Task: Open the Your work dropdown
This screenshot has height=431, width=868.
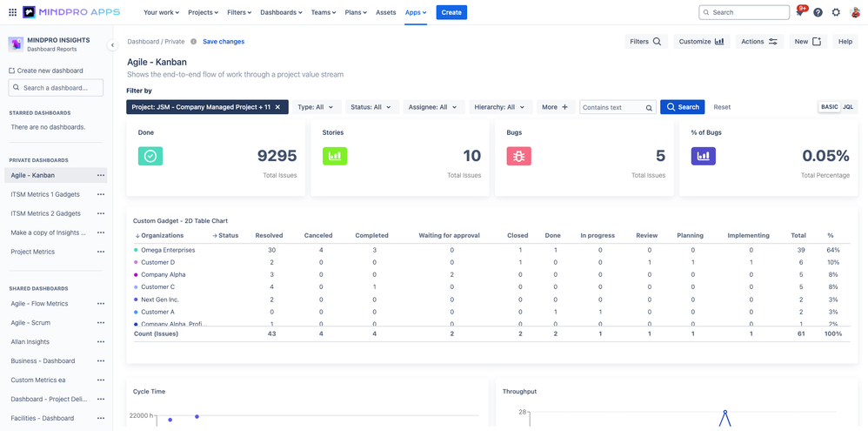Action: [x=161, y=12]
